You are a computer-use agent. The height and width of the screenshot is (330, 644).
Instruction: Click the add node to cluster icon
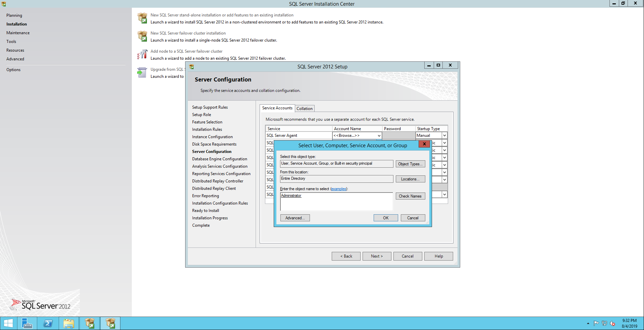pyautogui.click(x=142, y=54)
